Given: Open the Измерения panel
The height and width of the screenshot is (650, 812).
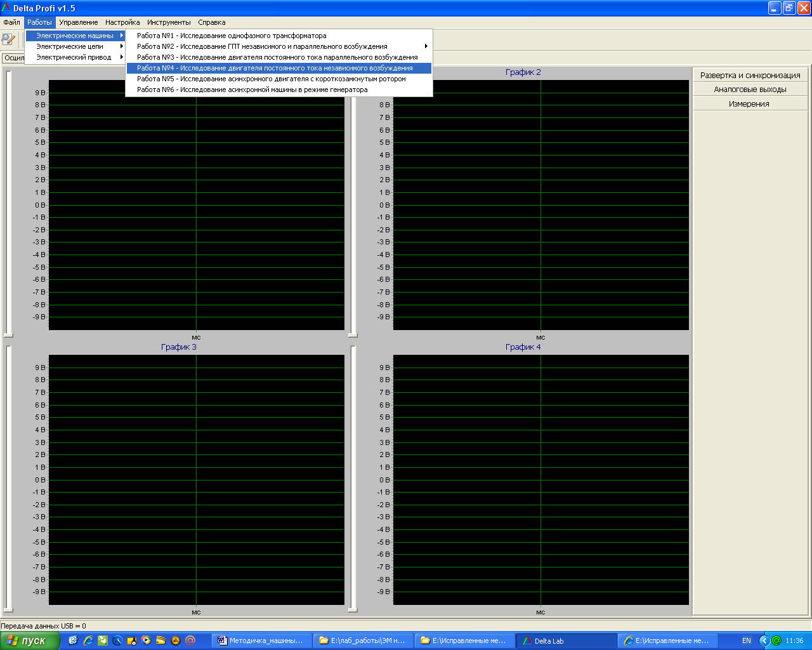Looking at the screenshot, I should pos(750,103).
